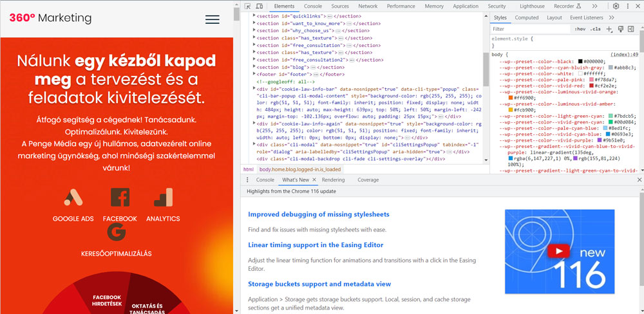
Task: Close the What's New tab
Action: [x=314, y=180]
